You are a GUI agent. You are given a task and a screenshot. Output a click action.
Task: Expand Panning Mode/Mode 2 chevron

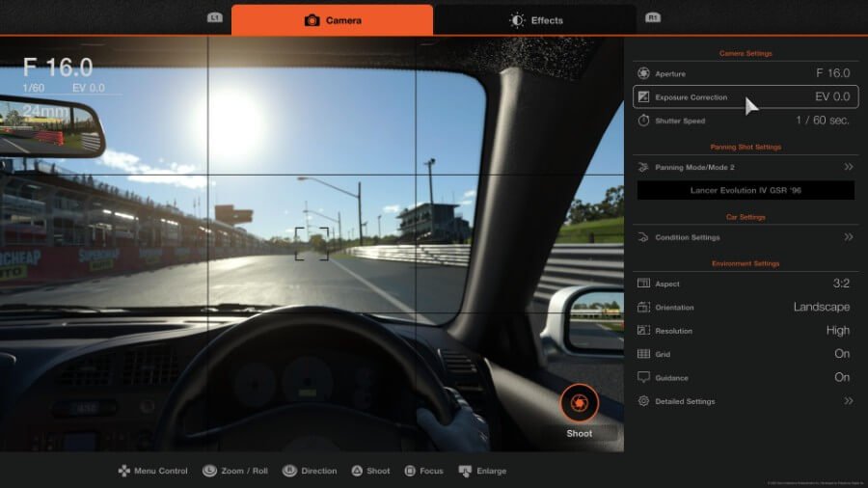tap(848, 167)
